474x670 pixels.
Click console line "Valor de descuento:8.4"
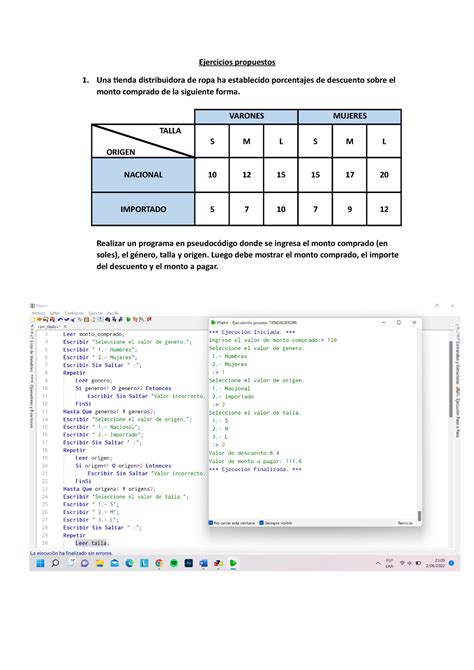click(244, 453)
